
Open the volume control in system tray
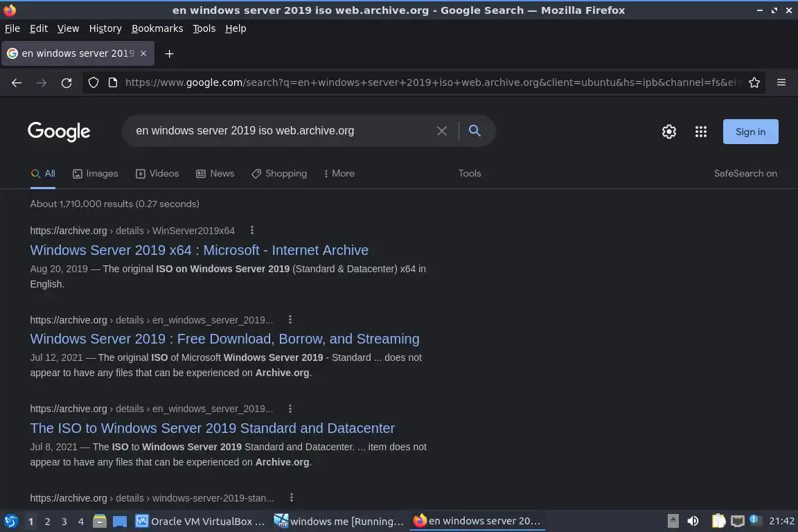click(x=693, y=521)
